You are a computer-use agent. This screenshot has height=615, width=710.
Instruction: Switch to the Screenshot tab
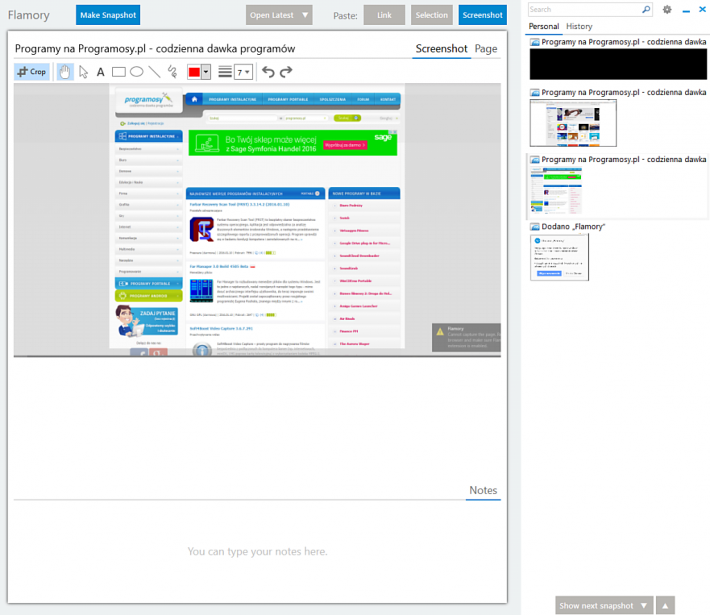click(441, 48)
